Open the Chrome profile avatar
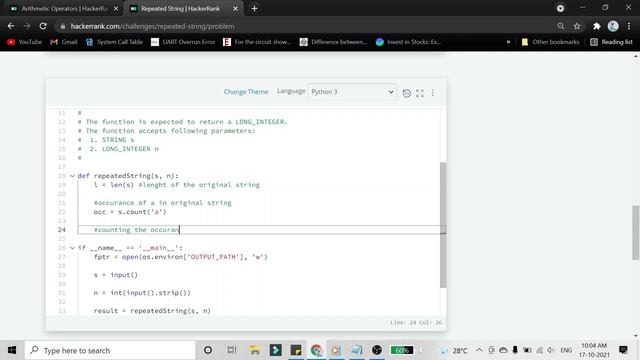The width and height of the screenshot is (640, 360). [613, 26]
